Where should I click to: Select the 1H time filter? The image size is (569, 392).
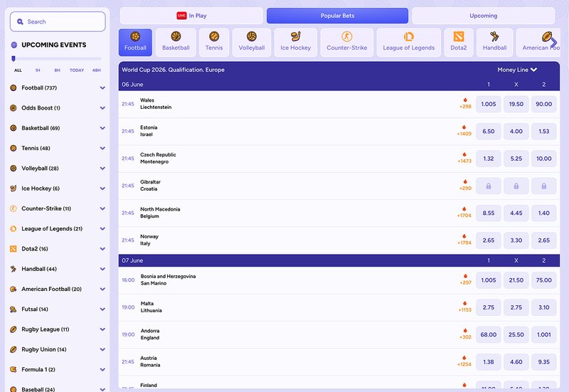(x=37, y=70)
